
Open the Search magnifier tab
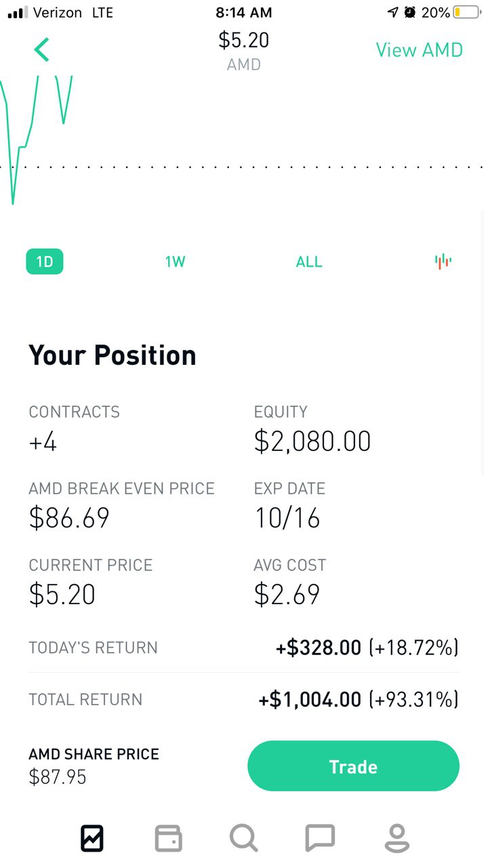point(244,838)
